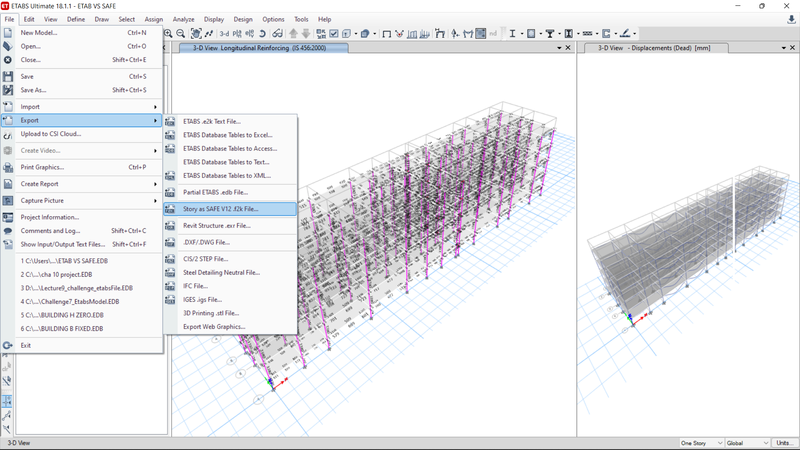Open the Edit menu
This screenshot has width=800, height=450.
point(29,19)
